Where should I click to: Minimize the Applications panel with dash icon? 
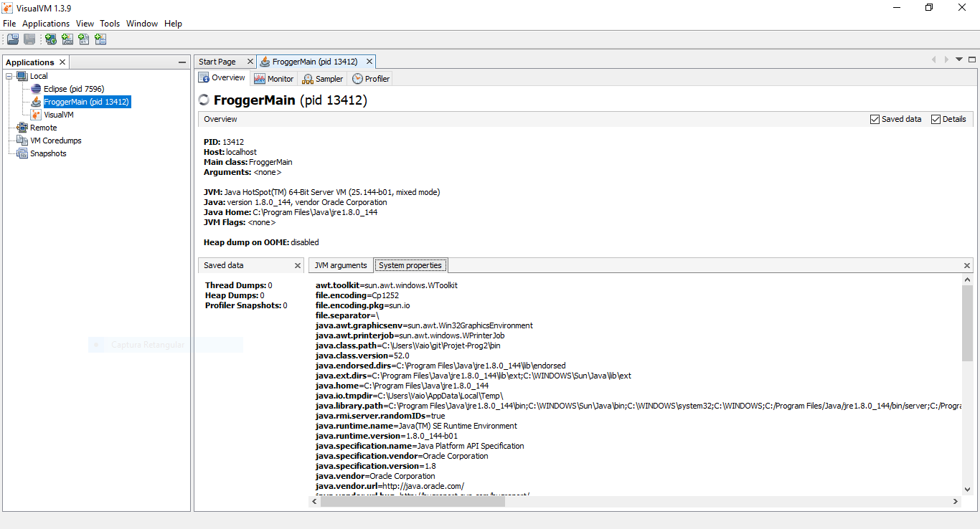coord(182,62)
